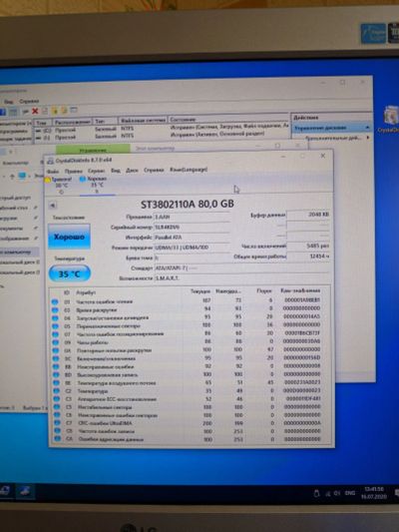
Task: Click status dot of attribute row BB
Action: [x=56, y=366]
